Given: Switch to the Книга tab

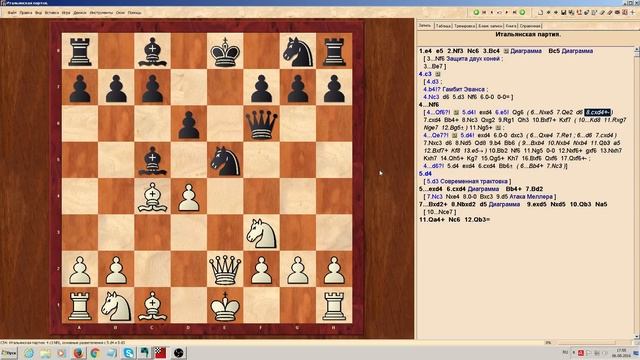Looking at the screenshot, I should (x=511, y=26).
